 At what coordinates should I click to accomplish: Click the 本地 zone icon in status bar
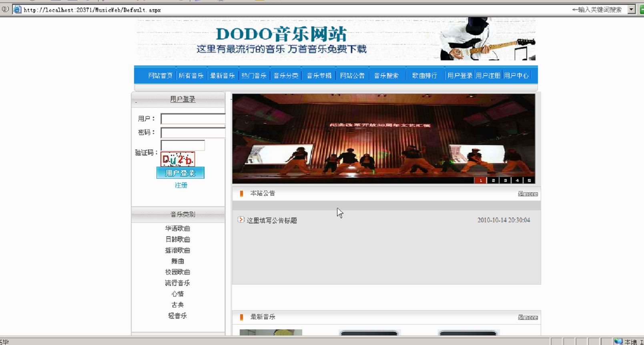click(x=618, y=341)
